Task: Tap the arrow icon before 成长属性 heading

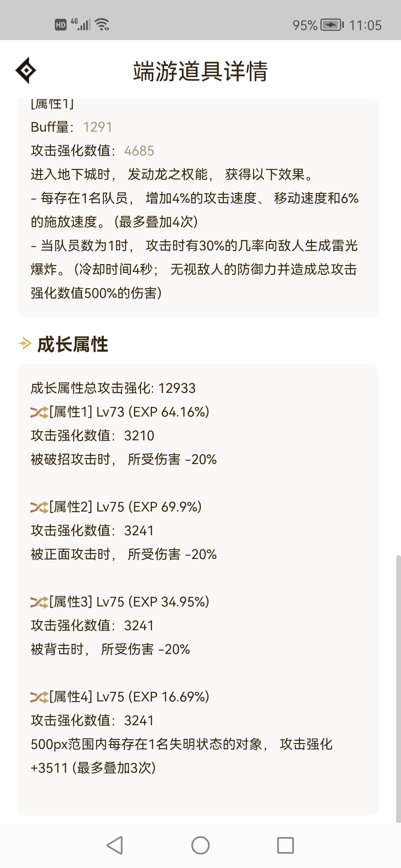Action: pyautogui.click(x=25, y=343)
